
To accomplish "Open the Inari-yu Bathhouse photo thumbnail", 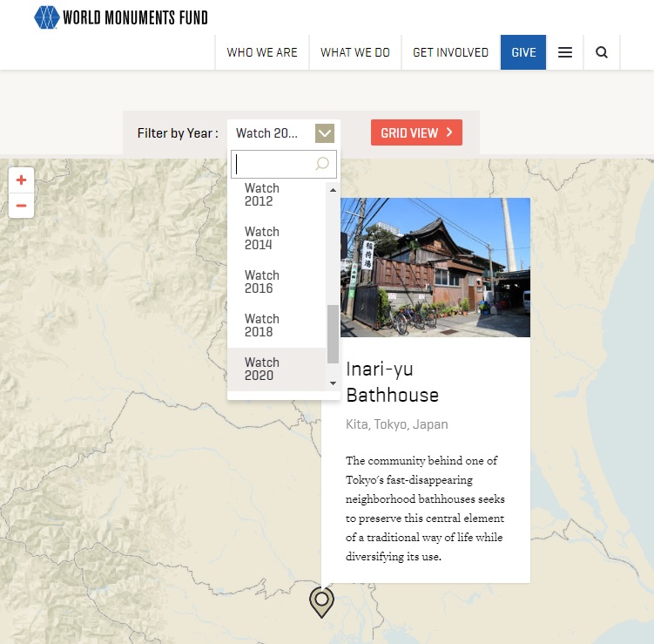I will click(435, 267).
